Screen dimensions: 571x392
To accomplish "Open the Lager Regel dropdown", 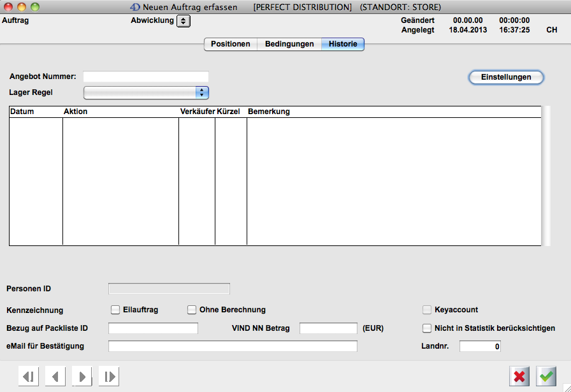I will [203, 92].
